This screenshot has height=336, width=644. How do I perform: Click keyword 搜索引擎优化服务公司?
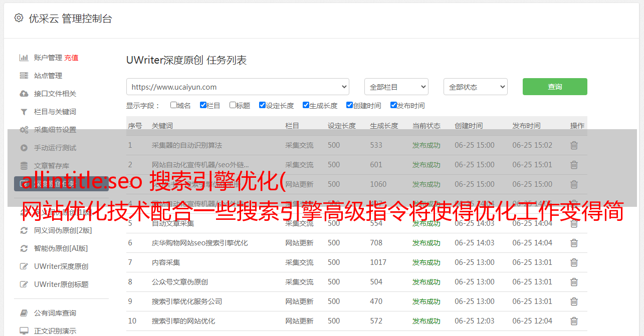click(187, 301)
